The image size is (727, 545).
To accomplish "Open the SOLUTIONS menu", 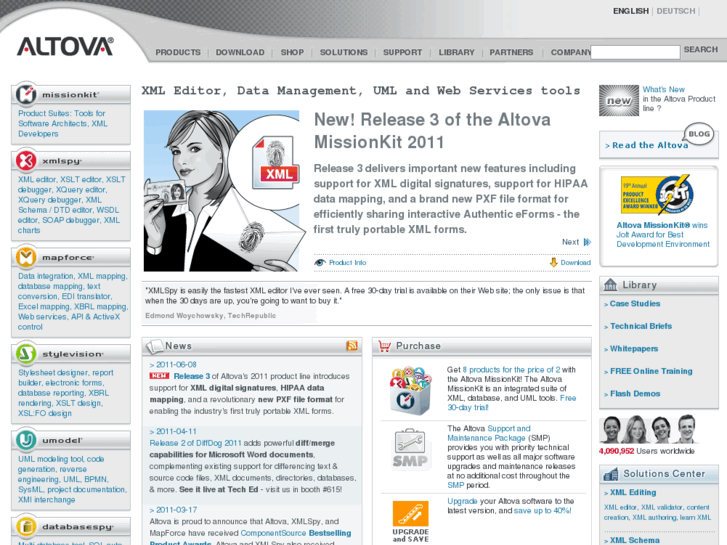I will tap(344, 52).
